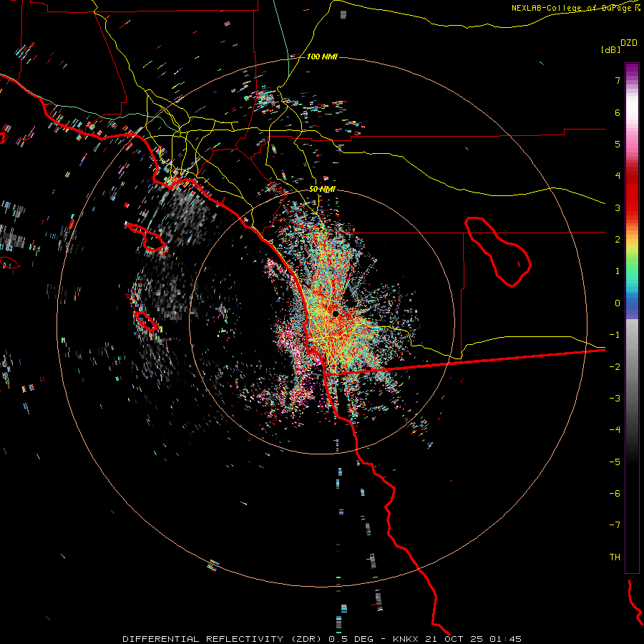
Task: Click the -7 value on the color scale
Action: point(615,525)
